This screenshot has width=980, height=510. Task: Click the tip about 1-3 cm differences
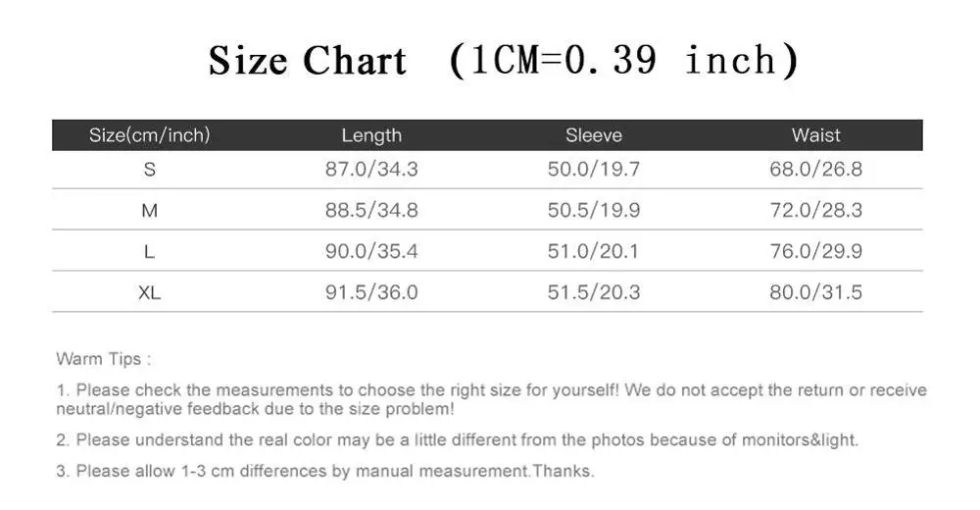pyautogui.click(x=324, y=472)
